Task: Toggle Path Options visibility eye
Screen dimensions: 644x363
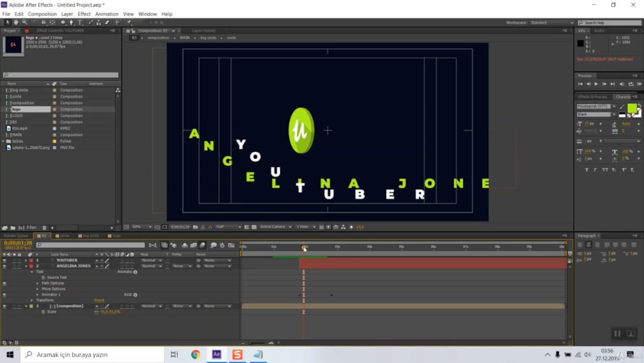Action: (5, 283)
